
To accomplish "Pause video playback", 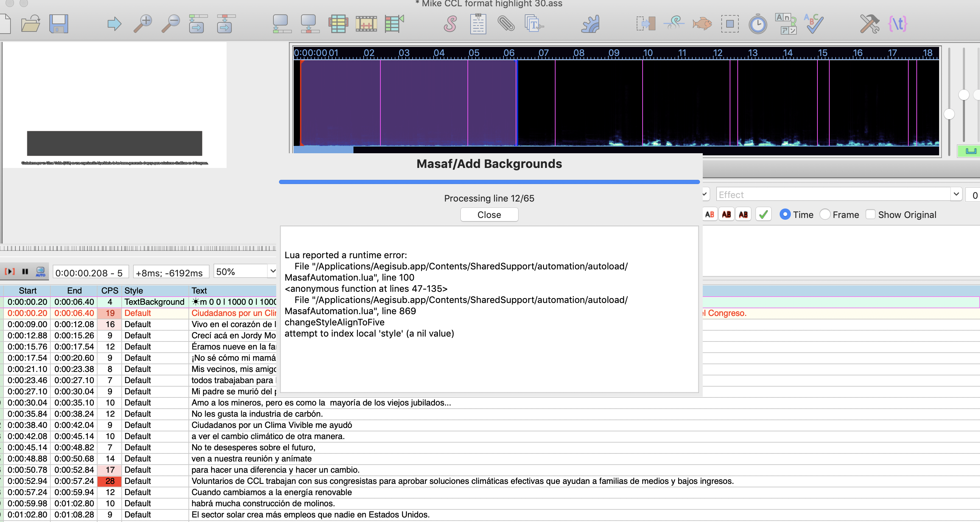I will 25,271.
